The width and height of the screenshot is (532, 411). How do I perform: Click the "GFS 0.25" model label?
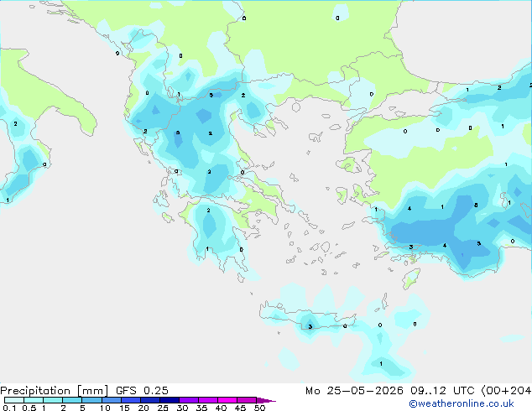pos(142,391)
